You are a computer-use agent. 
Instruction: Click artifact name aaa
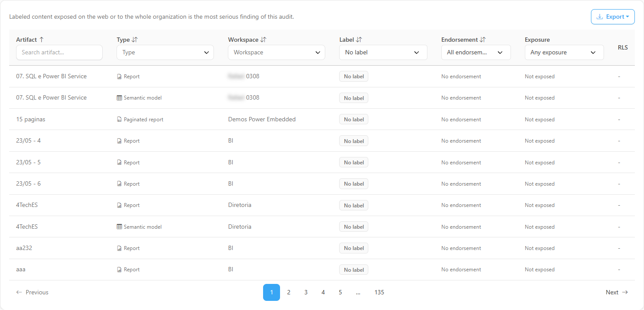pyautogui.click(x=21, y=270)
